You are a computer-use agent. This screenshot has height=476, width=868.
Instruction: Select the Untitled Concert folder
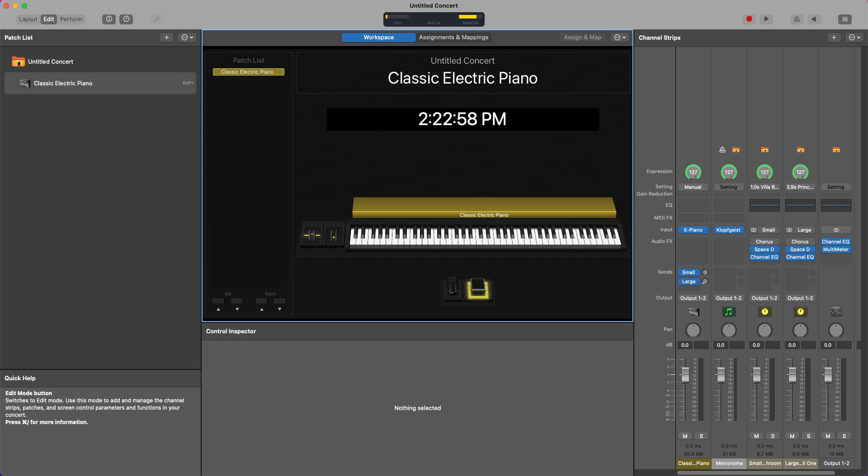[100, 61]
